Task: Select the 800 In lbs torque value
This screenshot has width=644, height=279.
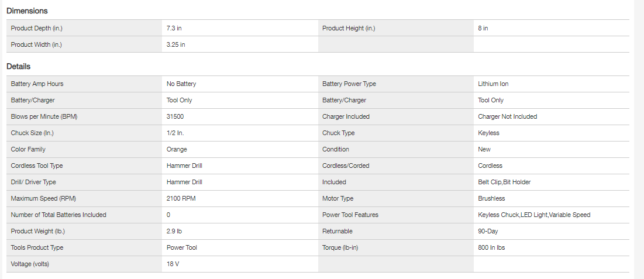Action: coord(491,247)
